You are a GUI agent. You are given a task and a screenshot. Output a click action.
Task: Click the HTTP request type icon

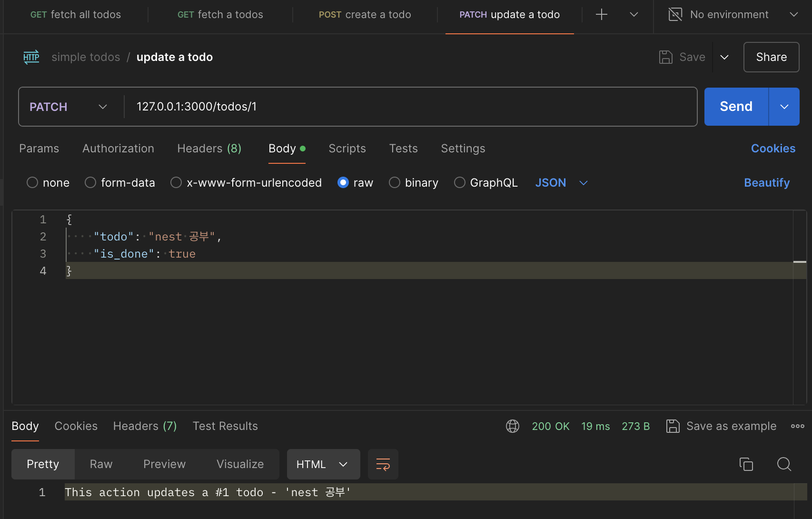pos(31,57)
